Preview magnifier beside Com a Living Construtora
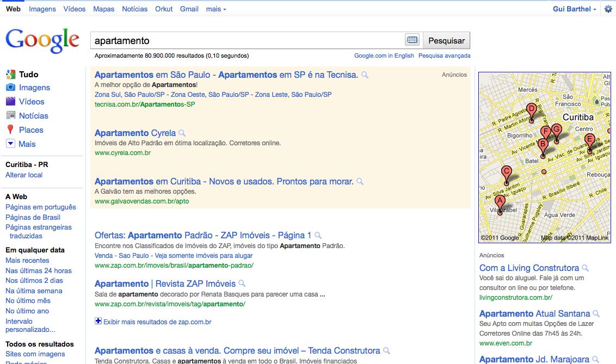Image resolution: width=616 pixels, height=364 pixels. coord(586,268)
